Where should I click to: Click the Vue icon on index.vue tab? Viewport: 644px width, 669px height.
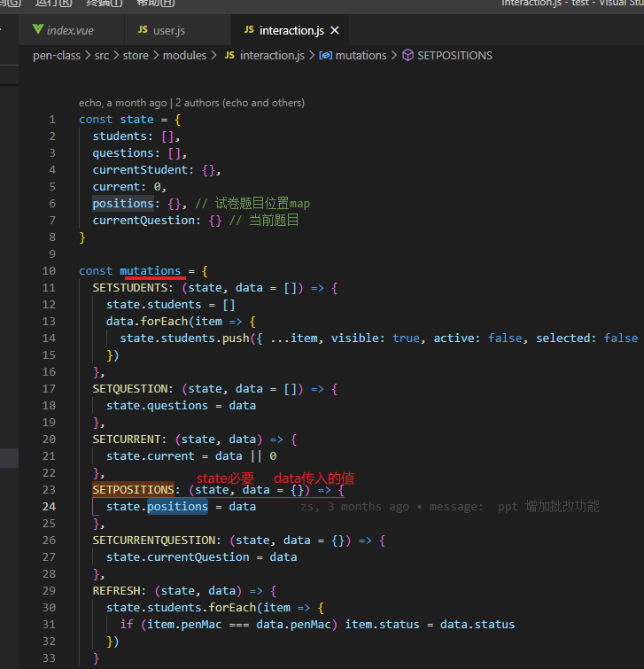[38, 29]
